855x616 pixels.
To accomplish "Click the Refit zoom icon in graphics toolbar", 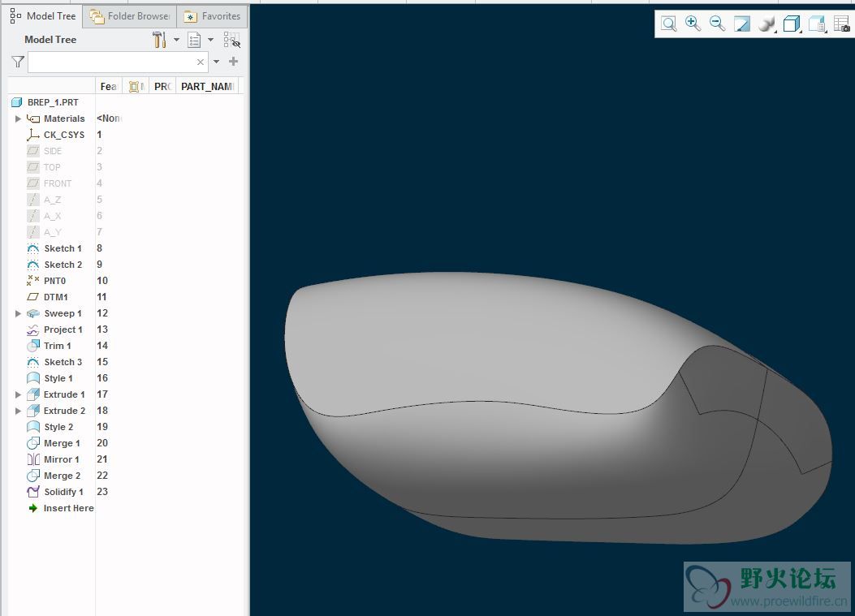I will click(668, 24).
